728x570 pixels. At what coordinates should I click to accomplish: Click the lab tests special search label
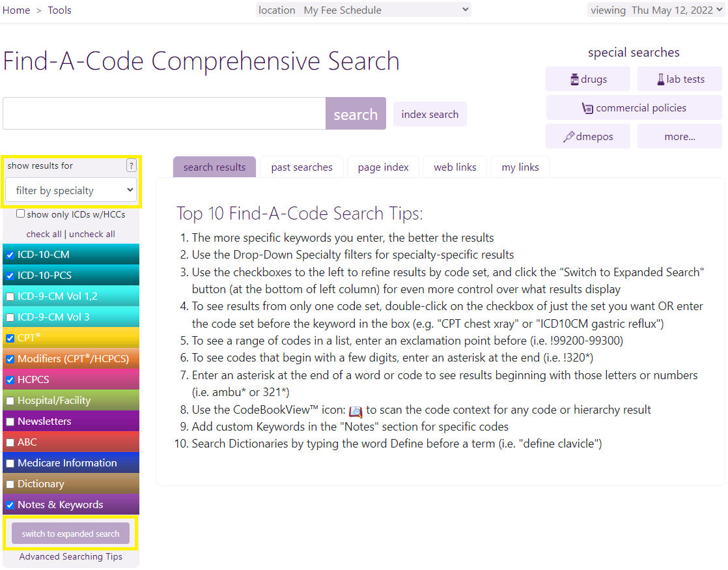click(685, 79)
